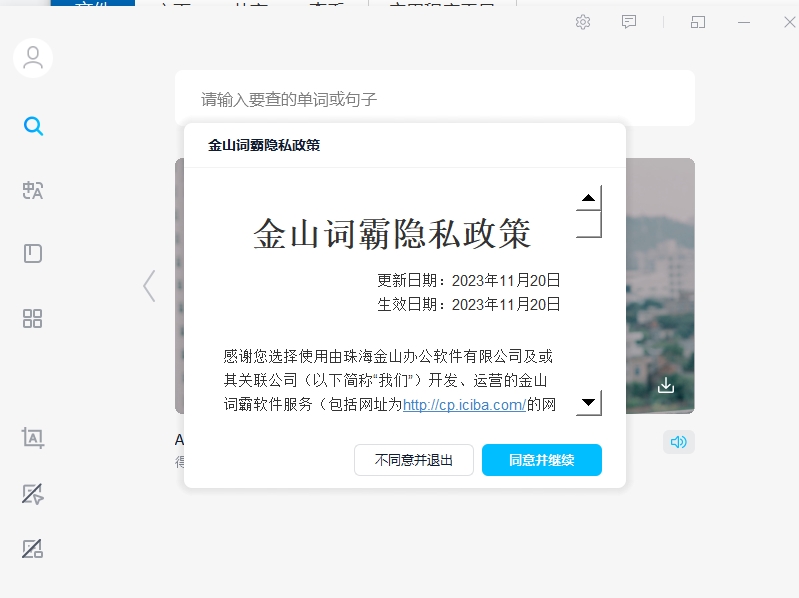Click the privacy policy scrollbar thumb
Viewport: 799px width, 598px height.
[x=589, y=224]
